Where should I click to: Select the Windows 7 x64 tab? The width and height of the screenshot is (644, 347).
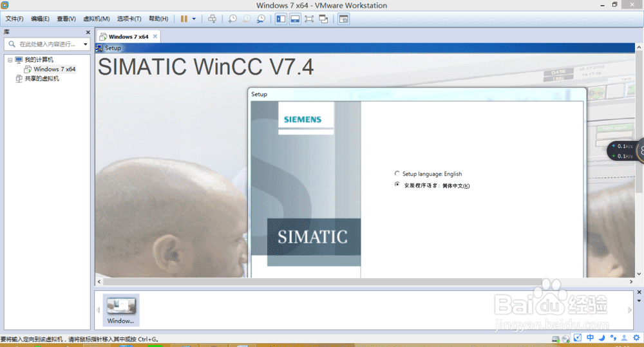click(128, 37)
